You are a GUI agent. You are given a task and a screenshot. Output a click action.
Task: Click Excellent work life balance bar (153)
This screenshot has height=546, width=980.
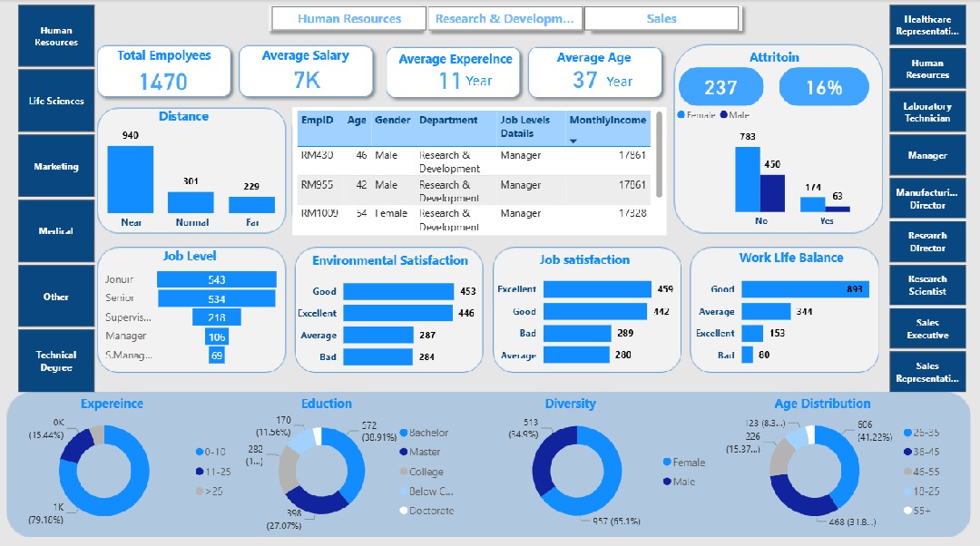752,333
